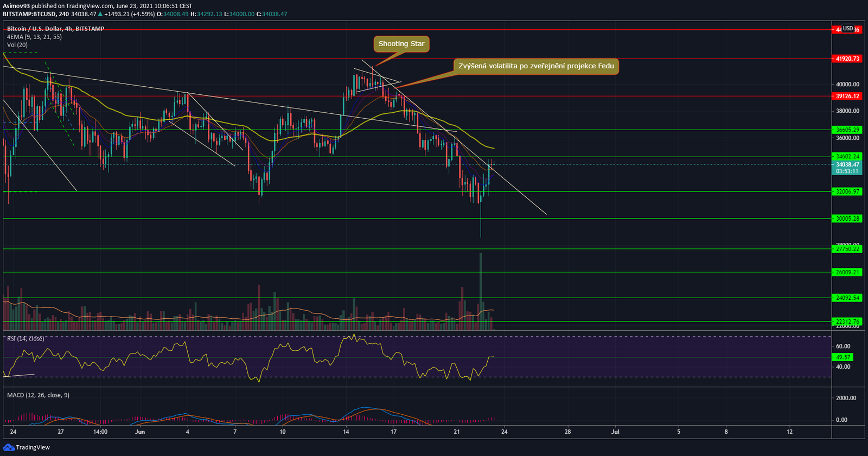
Task: Open the USD currency selector on price axis
Action: [x=848, y=28]
